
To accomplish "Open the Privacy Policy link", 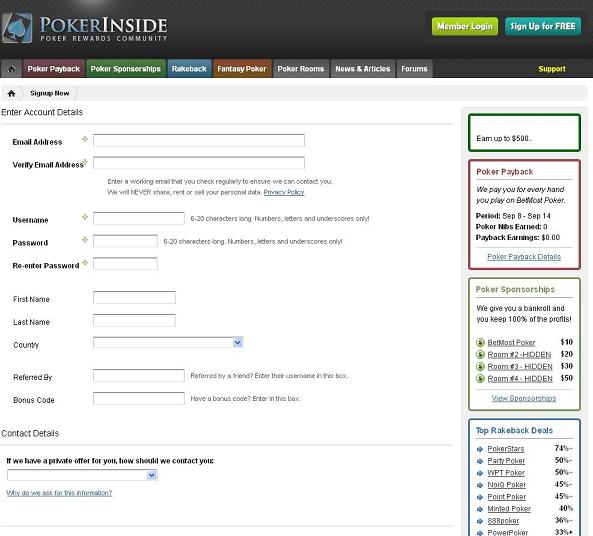I will [x=284, y=192].
